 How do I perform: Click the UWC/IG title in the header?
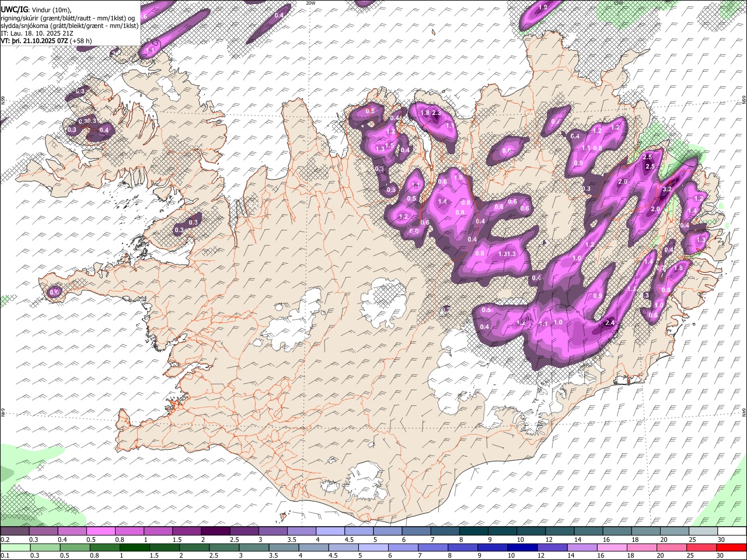tap(13, 10)
